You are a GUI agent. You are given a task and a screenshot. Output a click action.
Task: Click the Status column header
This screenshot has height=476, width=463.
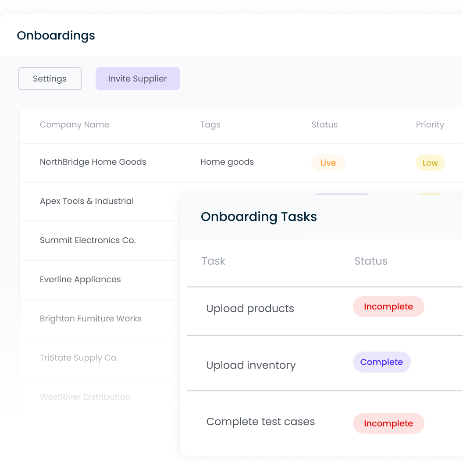click(x=324, y=124)
